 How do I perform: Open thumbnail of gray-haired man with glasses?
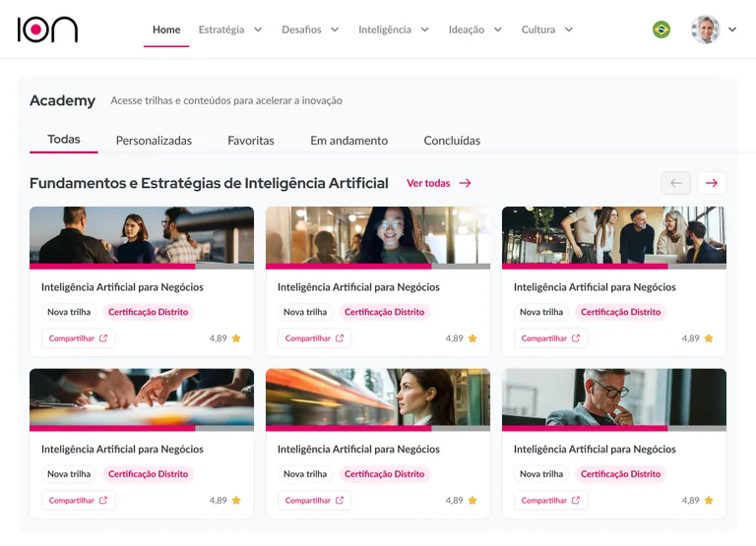click(x=614, y=397)
